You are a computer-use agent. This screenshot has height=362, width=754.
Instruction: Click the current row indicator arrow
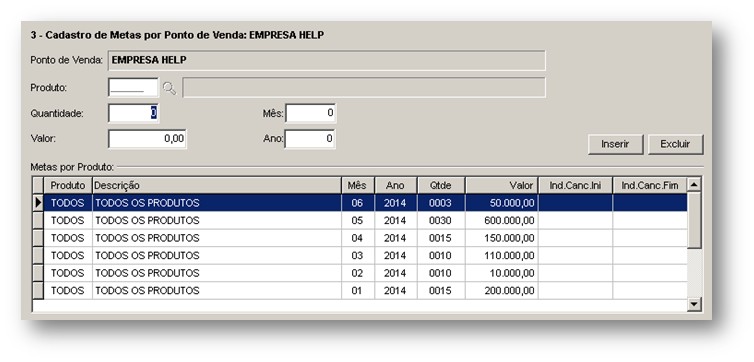[x=38, y=203]
